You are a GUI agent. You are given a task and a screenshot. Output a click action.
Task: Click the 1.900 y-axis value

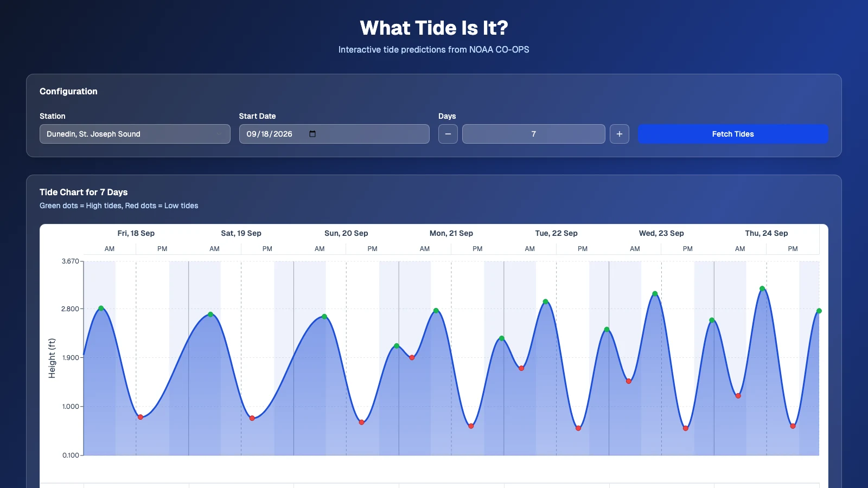point(71,358)
